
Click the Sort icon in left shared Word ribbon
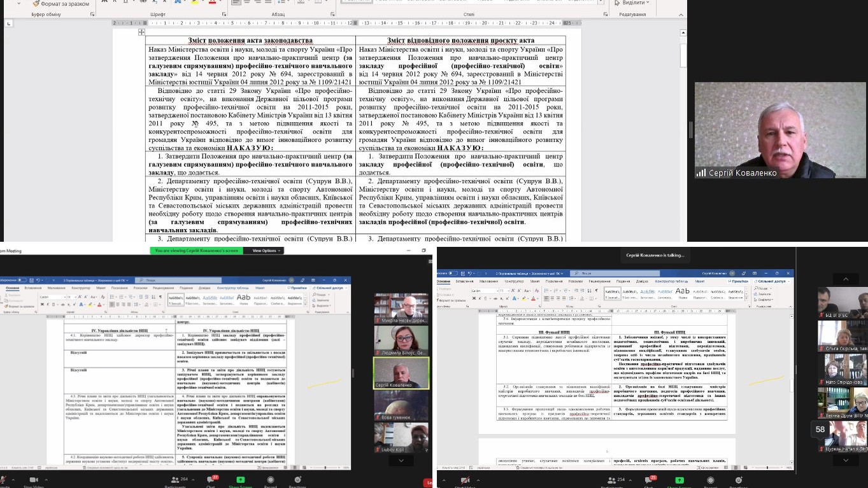pos(155,296)
